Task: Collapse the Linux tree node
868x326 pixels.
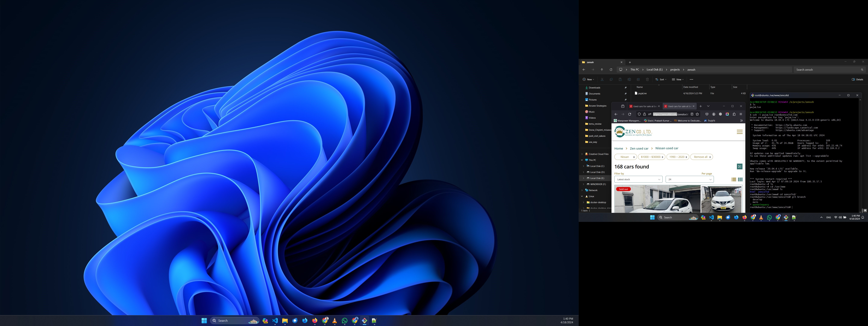Action: [x=582, y=196]
